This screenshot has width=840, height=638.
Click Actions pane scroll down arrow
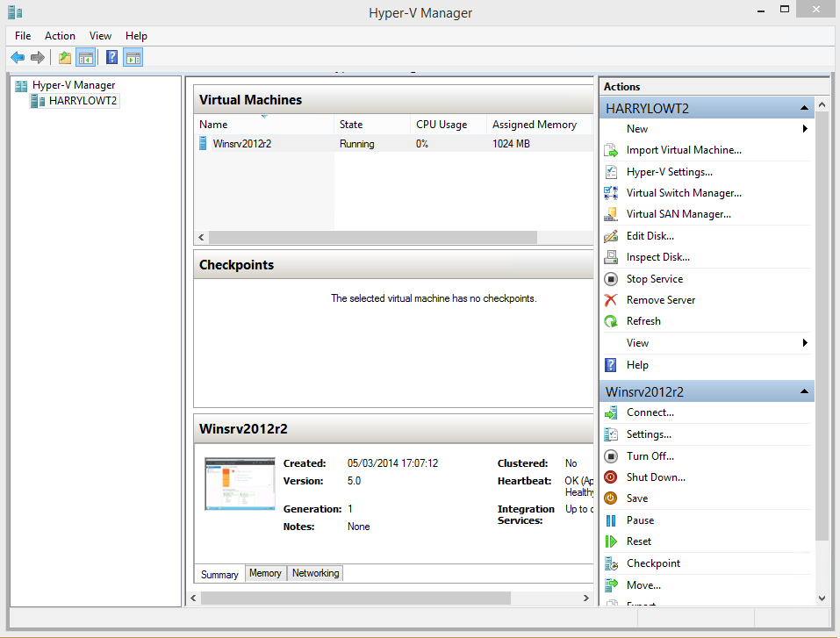tap(822, 599)
